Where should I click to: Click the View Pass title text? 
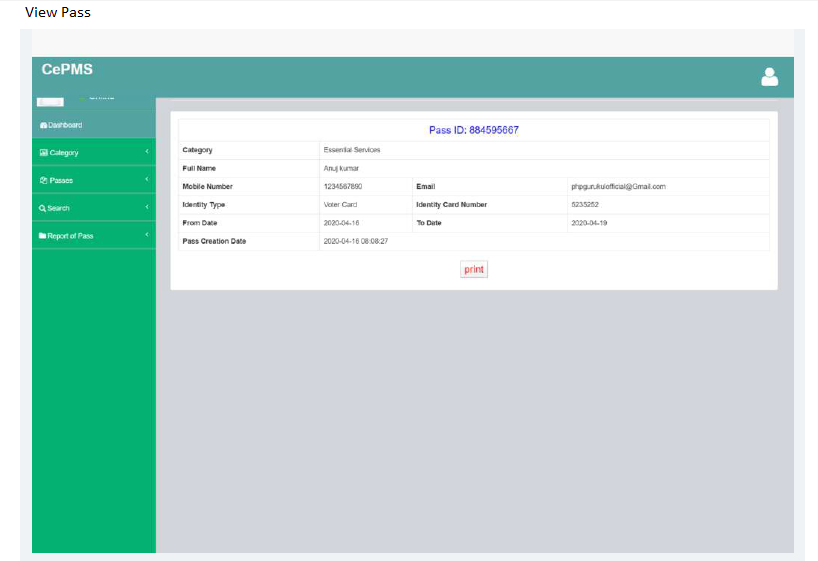click(x=58, y=13)
